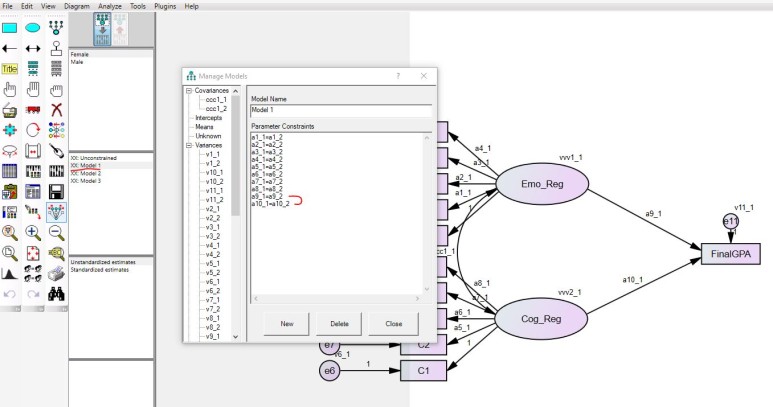This screenshot has height=407, width=773.
Task: Select the double-headed Draw covariances arrow tool
Action: click(x=33, y=49)
